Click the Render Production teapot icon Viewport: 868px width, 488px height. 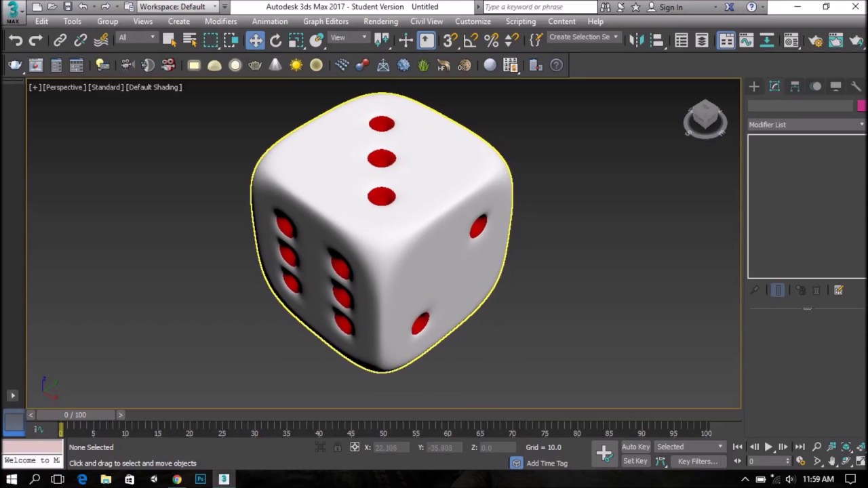(856, 41)
